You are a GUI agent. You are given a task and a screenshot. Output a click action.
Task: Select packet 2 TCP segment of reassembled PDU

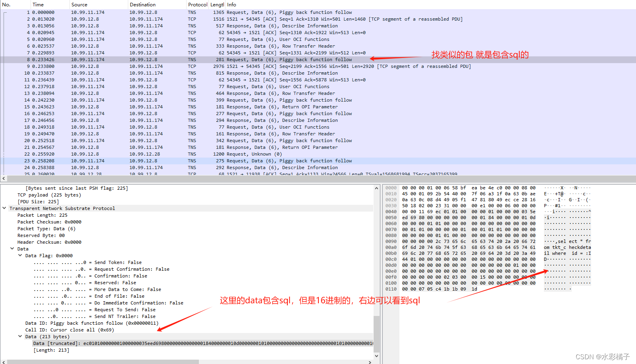(318, 19)
